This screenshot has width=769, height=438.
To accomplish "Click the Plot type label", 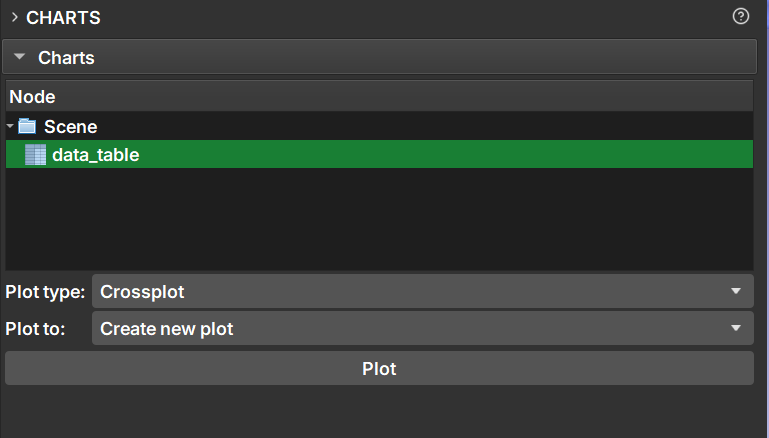I will coord(45,292).
